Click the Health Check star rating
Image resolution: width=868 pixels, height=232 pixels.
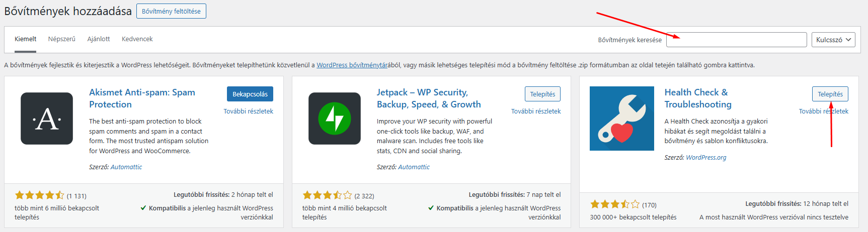point(615,204)
